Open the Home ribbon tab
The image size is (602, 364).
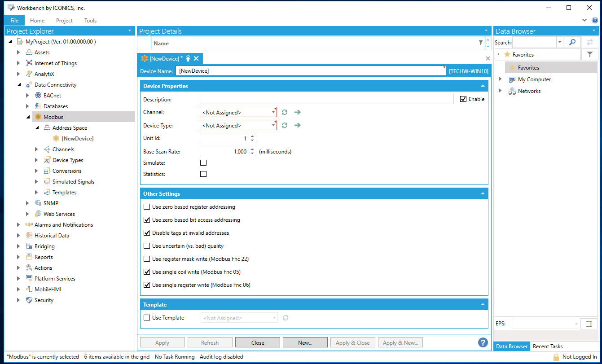(x=37, y=21)
